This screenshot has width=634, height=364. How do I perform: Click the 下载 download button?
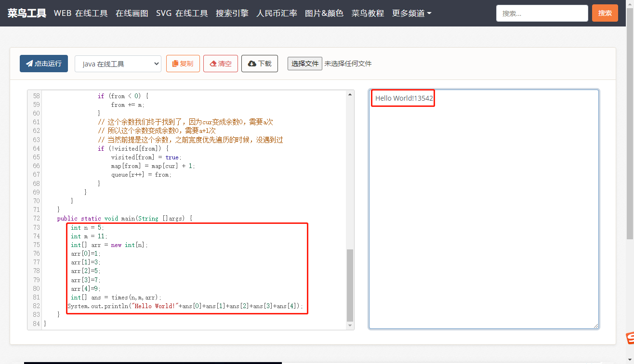[x=260, y=64]
